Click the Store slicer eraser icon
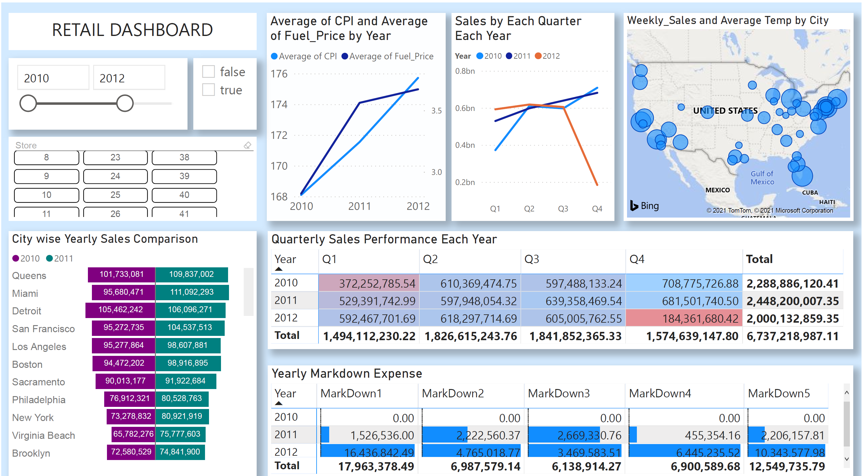This screenshot has width=868, height=476. coord(247,145)
